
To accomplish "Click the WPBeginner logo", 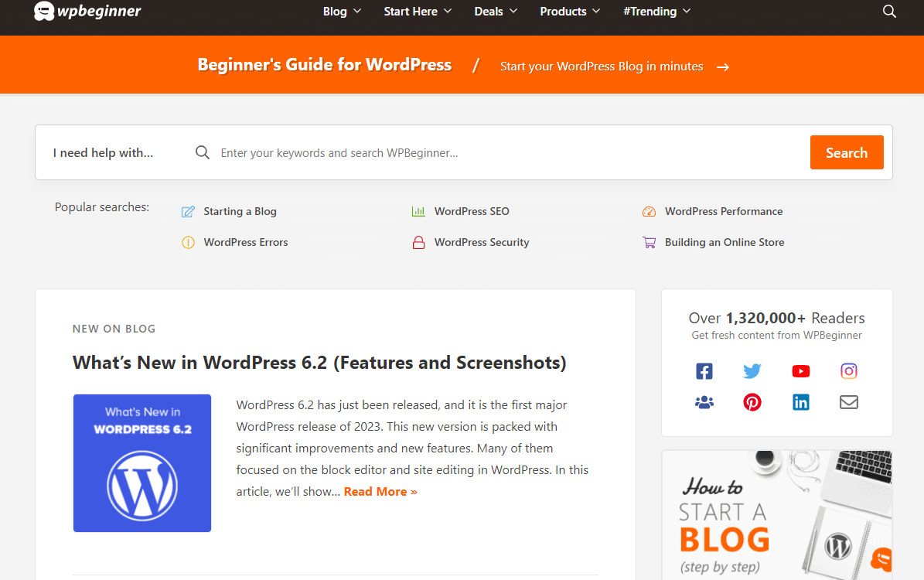I will tap(87, 12).
